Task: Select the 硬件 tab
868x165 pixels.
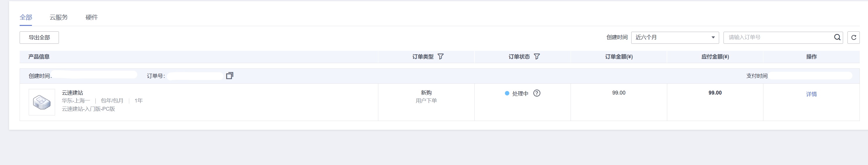Action: click(92, 17)
